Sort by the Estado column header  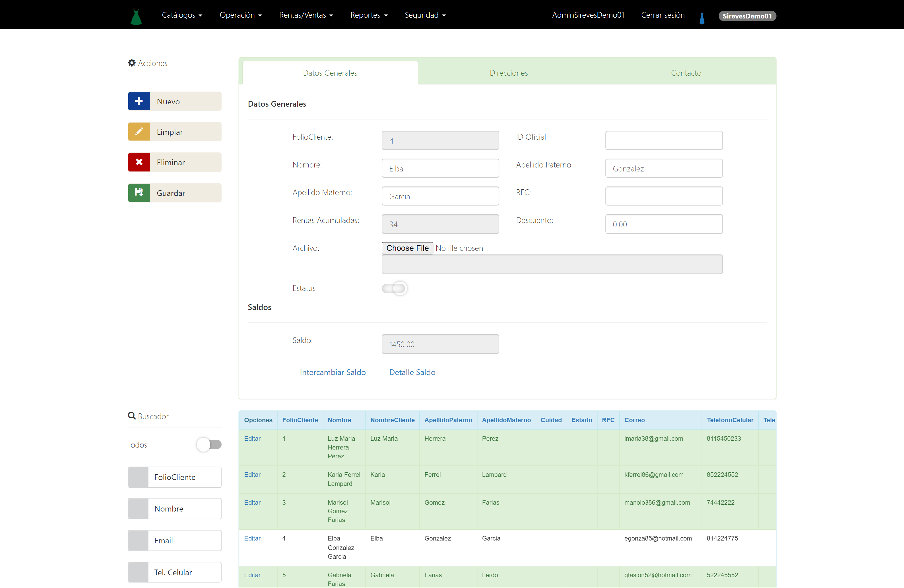pyautogui.click(x=581, y=420)
